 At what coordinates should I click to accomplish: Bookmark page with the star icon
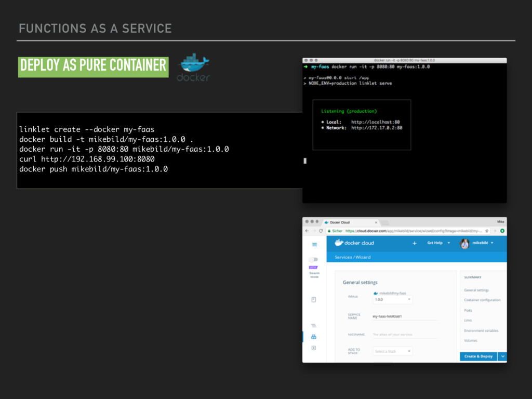[487, 231]
